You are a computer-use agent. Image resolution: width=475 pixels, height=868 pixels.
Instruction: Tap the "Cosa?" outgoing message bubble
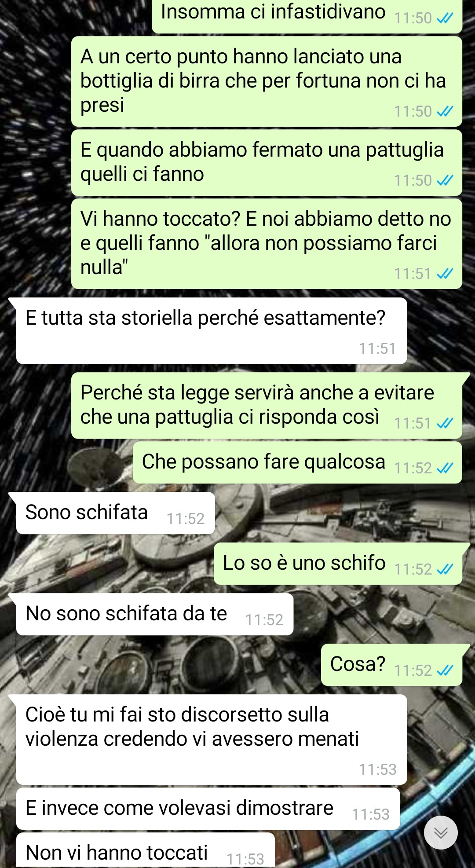pyautogui.click(x=391, y=665)
